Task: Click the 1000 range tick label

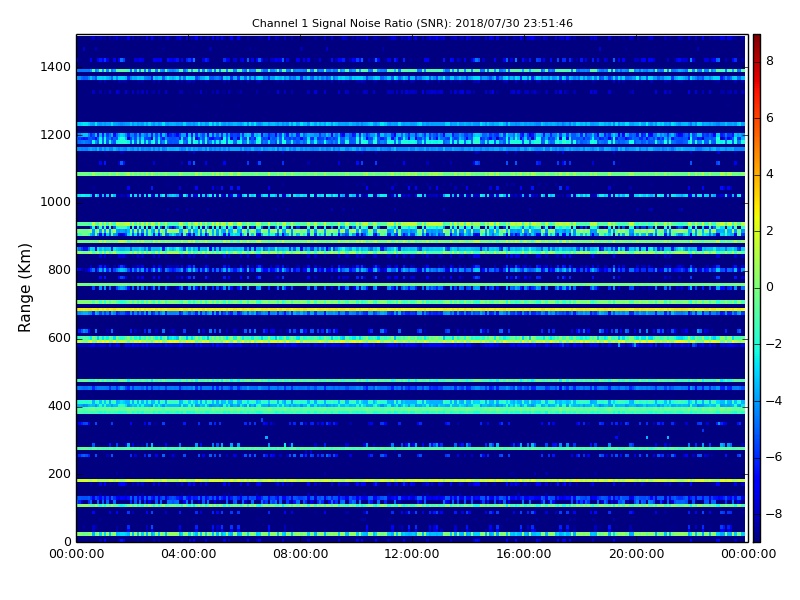Action: click(x=56, y=202)
